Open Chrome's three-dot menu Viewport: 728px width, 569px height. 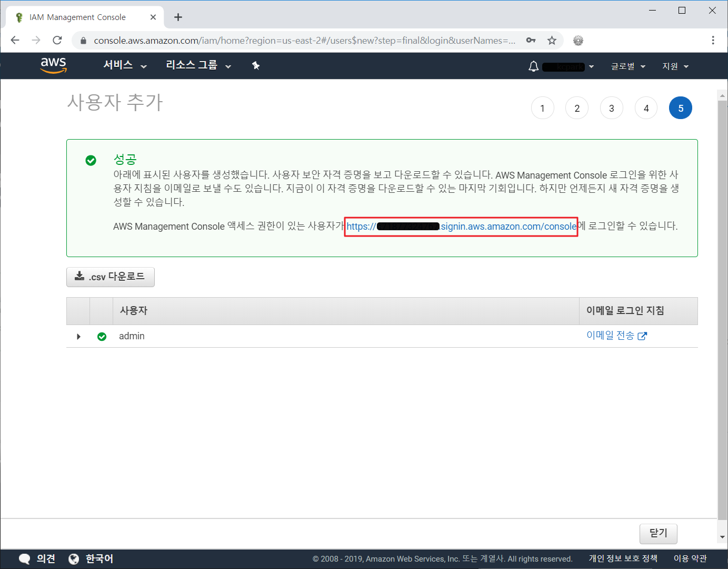[x=713, y=41]
